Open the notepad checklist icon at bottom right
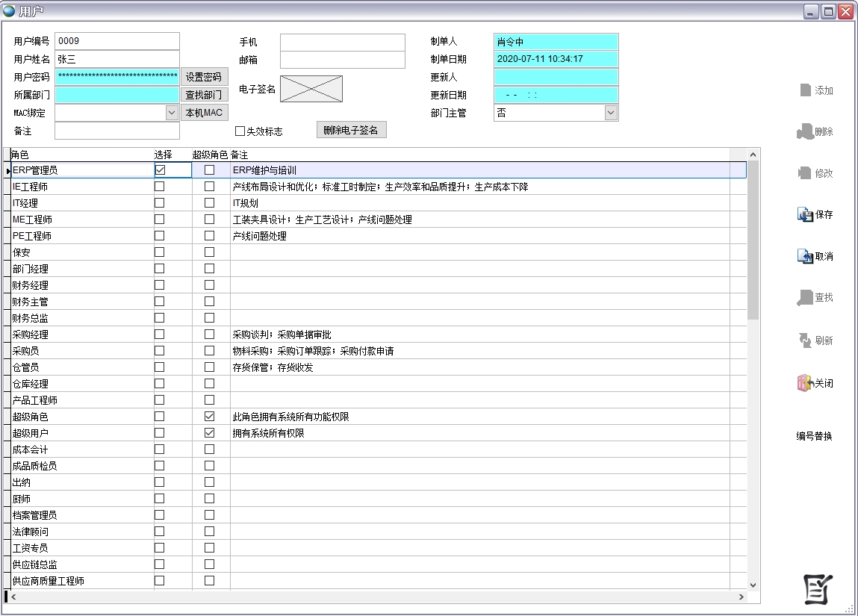Viewport: 858px width, 616px height. pos(818,589)
